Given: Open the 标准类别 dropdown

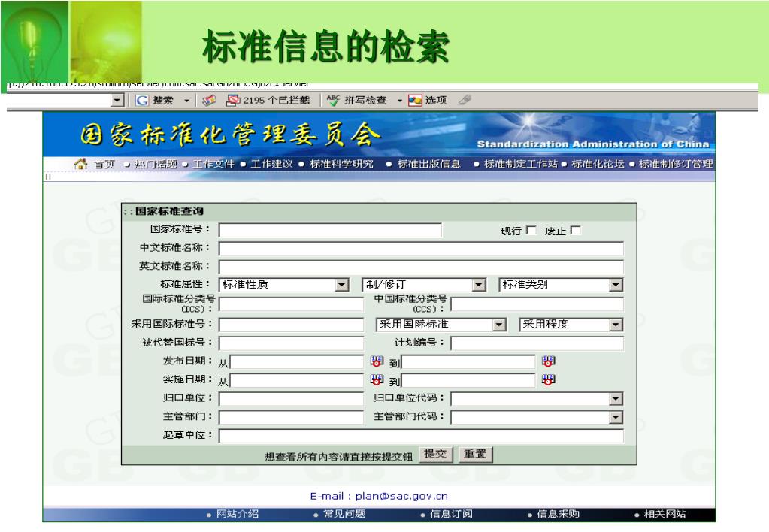Looking at the screenshot, I should tap(561, 285).
